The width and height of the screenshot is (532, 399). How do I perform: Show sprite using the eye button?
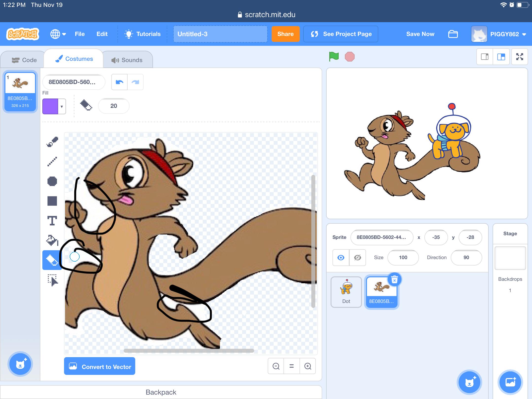coord(341,258)
